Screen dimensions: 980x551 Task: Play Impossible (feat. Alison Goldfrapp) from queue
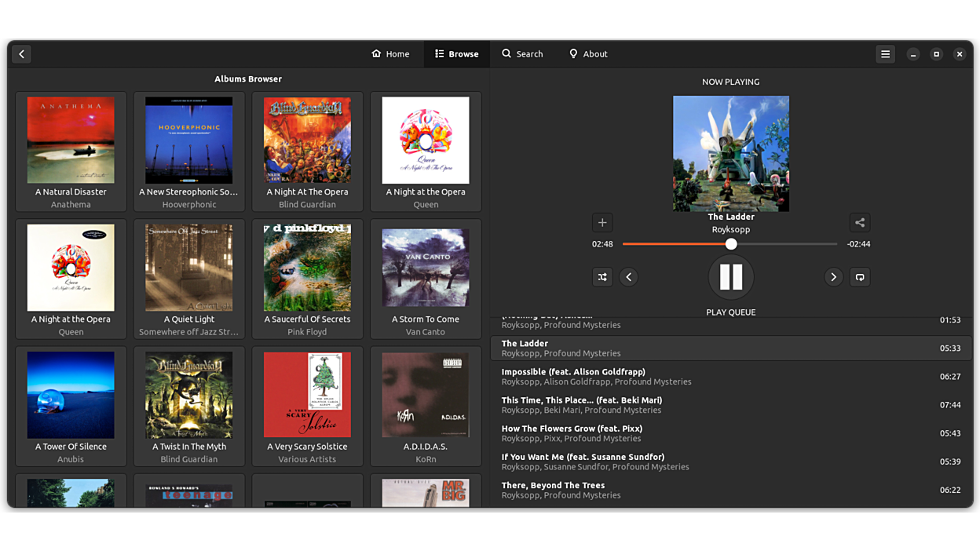pos(731,377)
